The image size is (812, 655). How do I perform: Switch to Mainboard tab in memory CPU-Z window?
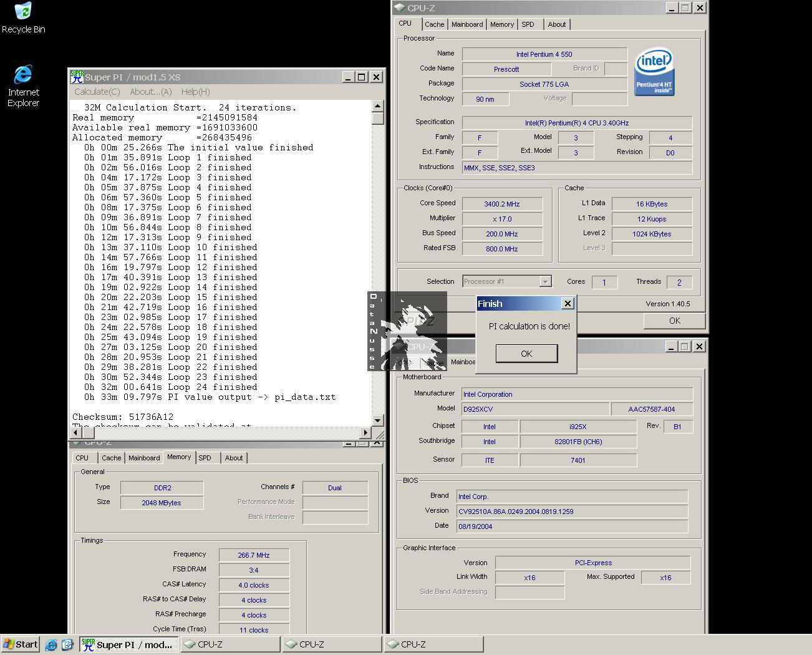144,458
